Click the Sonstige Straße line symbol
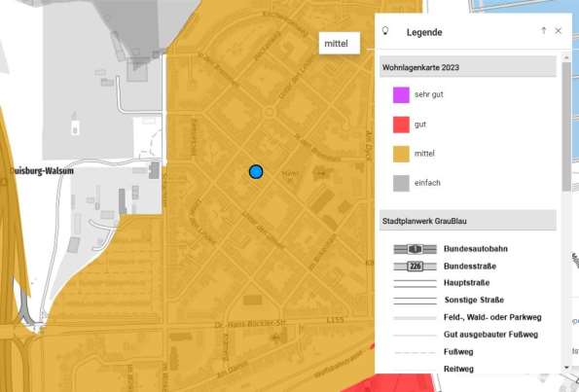The width and height of the screenshot is (579, 392). (416, 301)
